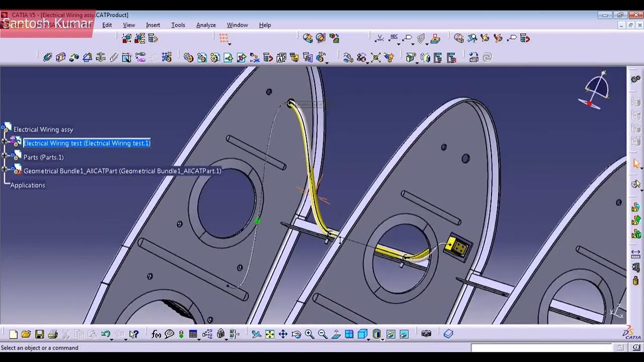Select Electrical Wiring assy root node
The image size is (644, 362).
[43, 129]
